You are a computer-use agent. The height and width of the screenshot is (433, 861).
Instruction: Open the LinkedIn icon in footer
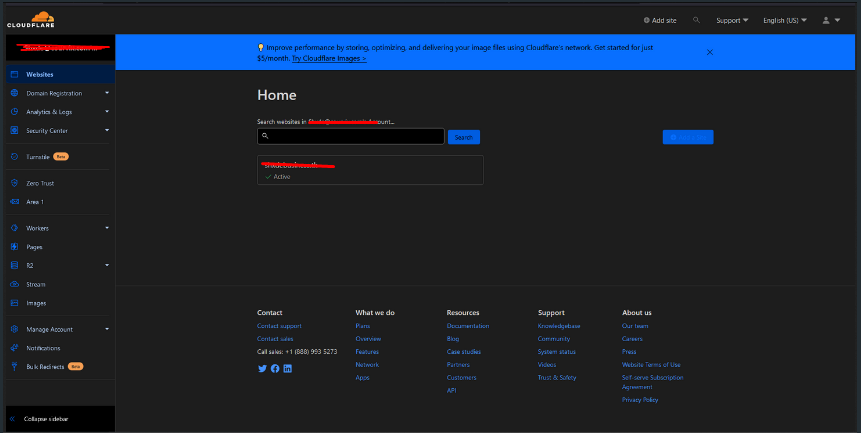[x=288, y=369]
